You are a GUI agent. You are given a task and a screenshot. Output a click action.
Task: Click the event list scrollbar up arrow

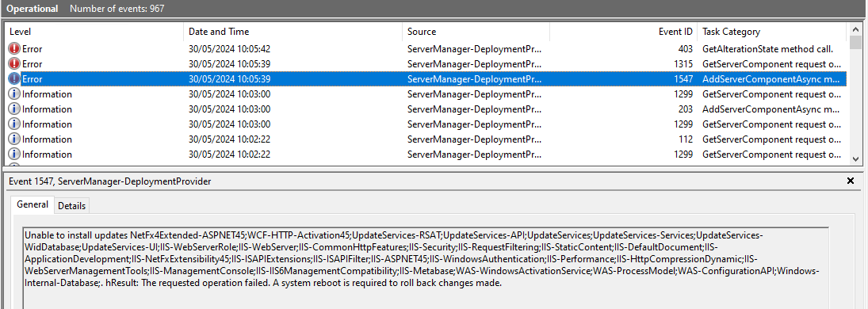click(x=855, y=29)
